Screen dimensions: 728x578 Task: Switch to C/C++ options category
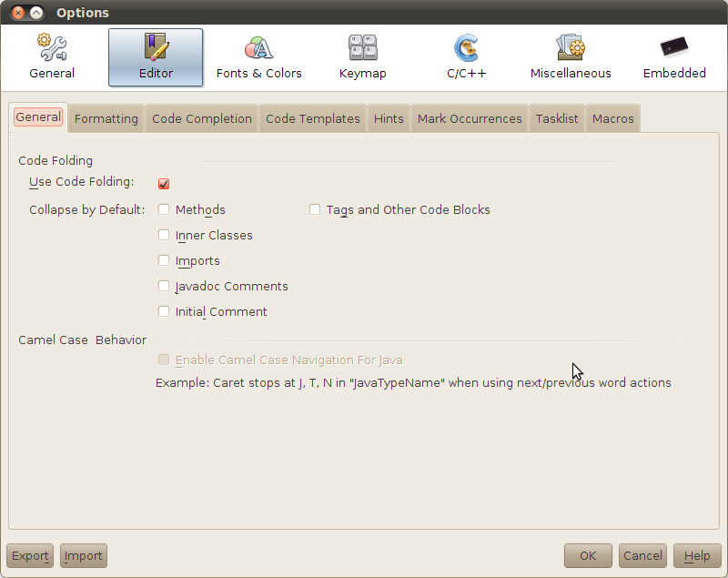467,57
